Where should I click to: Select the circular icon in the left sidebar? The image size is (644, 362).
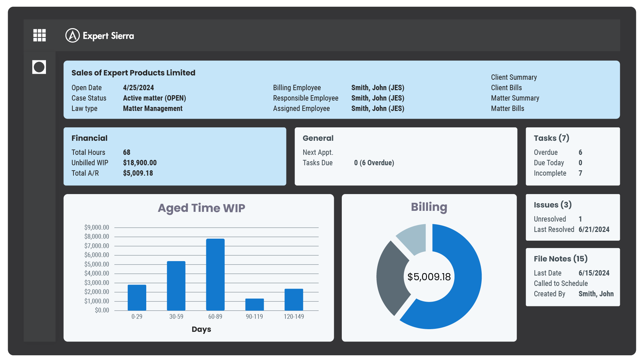pyautogui.click(x=39, y=67)
